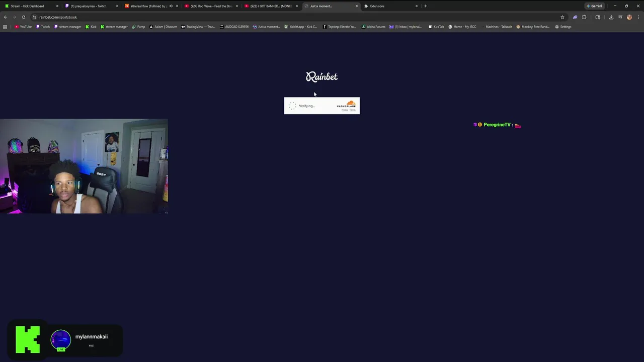Open the Home - My JSCC bookmark

462,27
